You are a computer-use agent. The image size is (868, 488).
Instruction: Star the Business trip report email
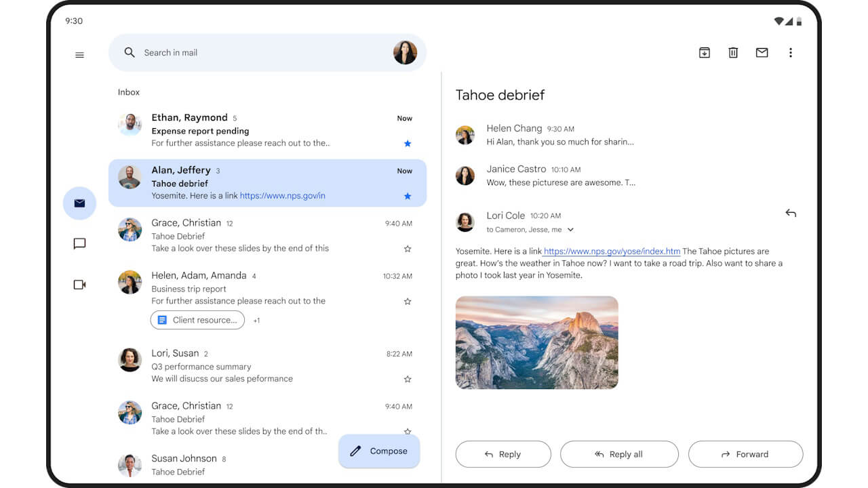(408, 302)
